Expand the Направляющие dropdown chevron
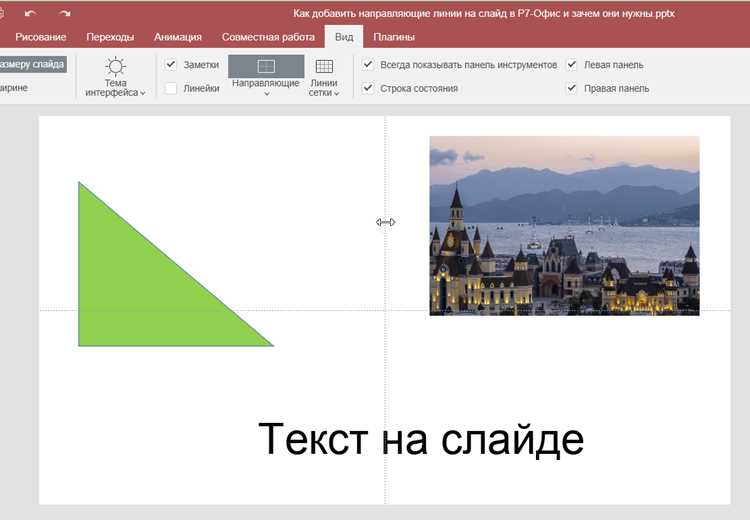Screen dimensions: 750x520 pos(266,94)
